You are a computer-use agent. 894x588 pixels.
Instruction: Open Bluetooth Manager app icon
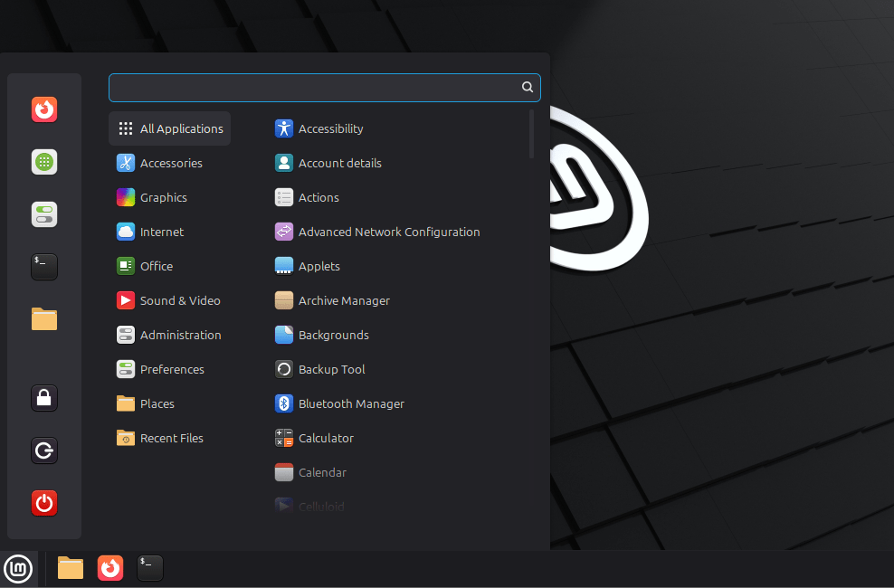[284, 403]
